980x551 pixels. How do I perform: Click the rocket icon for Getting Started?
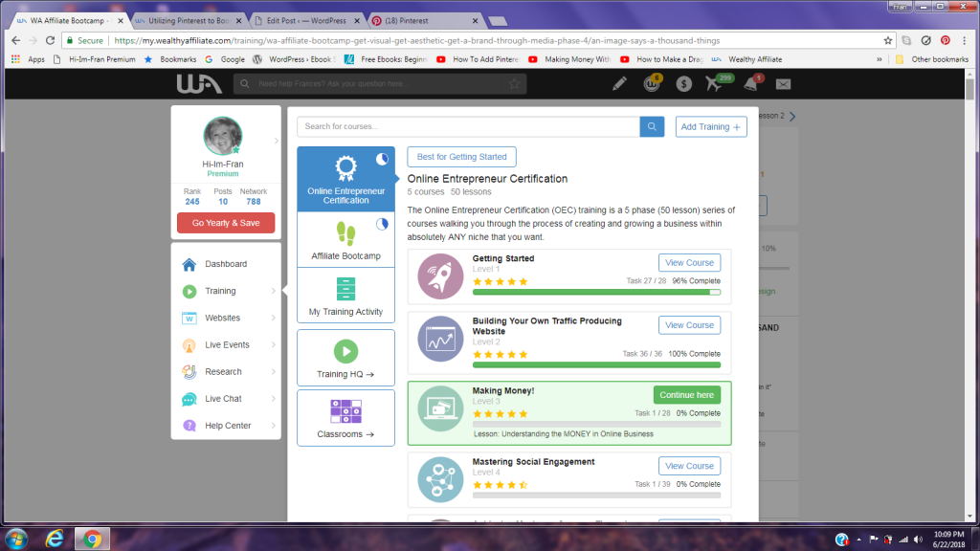pos(440,276)
